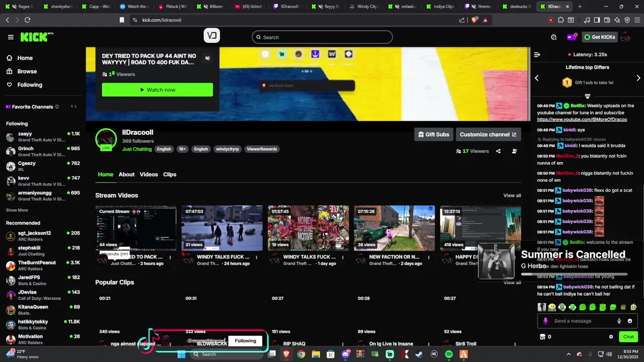Switch to channel Home tab

pyautogui.click(x=106, y=174)
